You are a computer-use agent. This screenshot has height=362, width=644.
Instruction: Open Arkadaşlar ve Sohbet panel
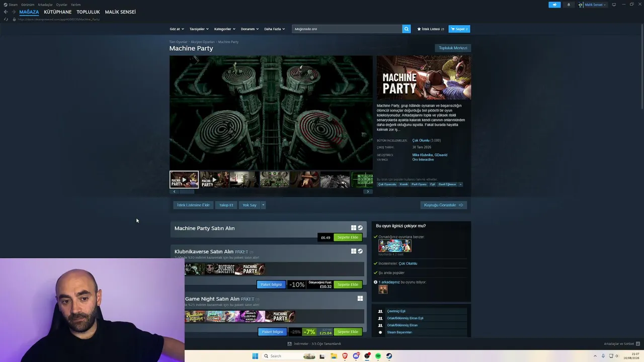(x=621, y=344)
